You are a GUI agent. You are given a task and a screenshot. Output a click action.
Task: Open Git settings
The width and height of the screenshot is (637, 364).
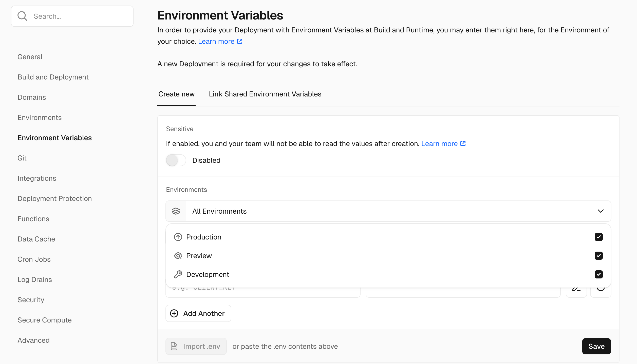pos(22,158)
